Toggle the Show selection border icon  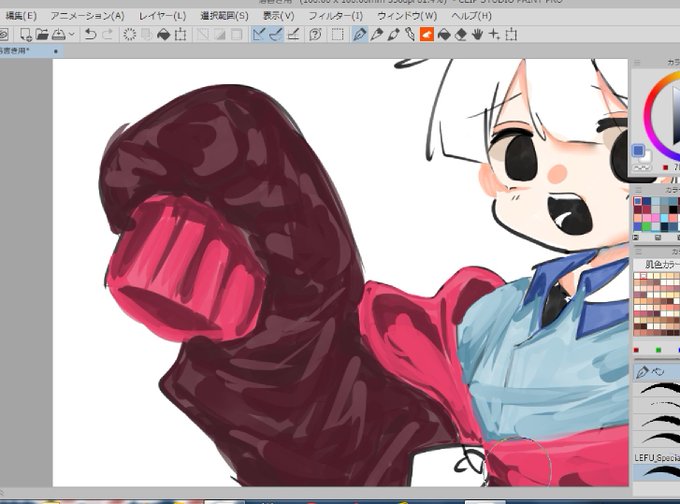(x=236, y=34)
